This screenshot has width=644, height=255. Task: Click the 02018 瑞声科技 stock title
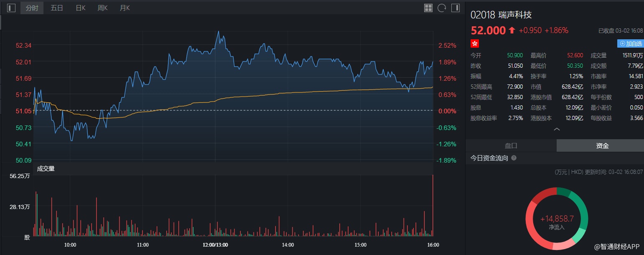coord(501,15)
